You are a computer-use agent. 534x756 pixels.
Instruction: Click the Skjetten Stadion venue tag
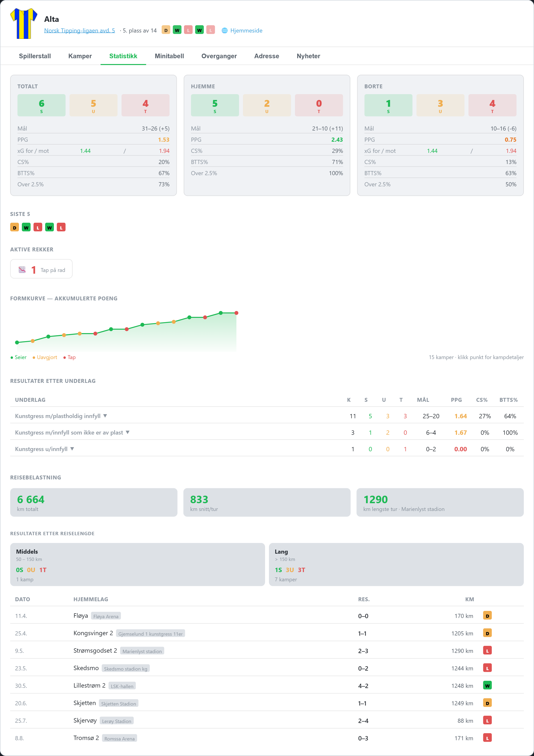pyautogui.click(x=118, y=703)
